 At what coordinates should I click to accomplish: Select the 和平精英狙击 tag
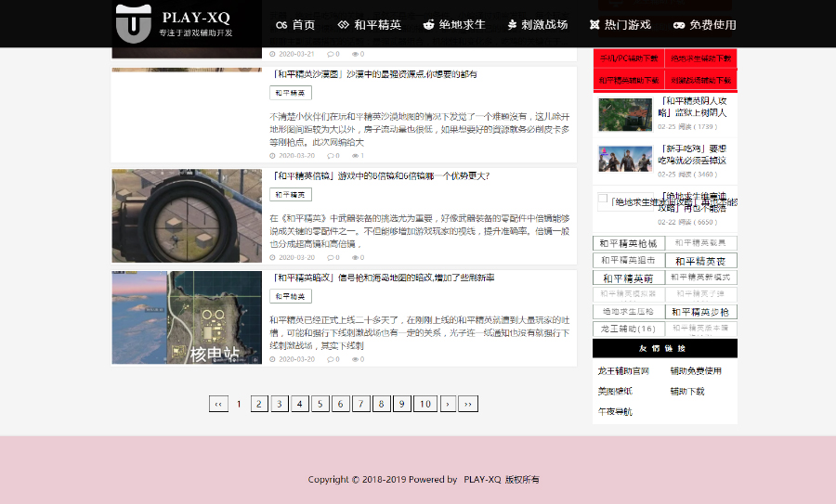[629, 260]
